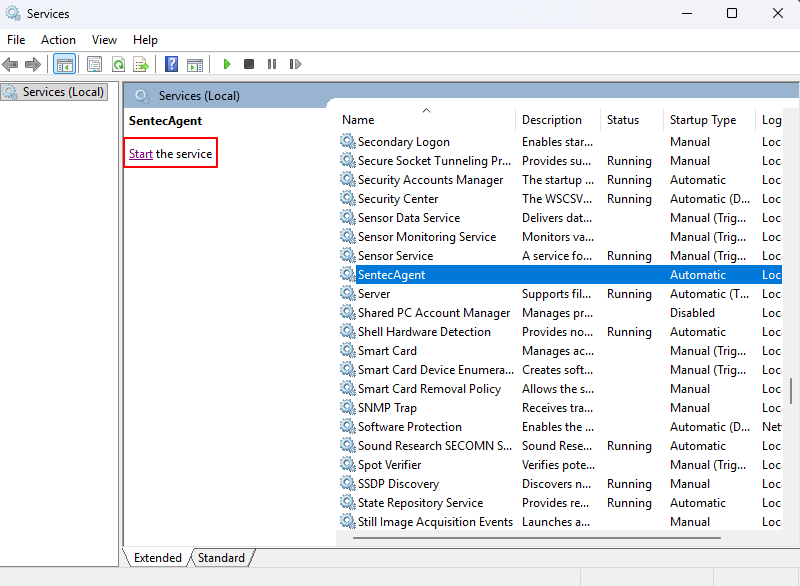Image resolution: width=800 pixels, height=586 pixels.
Task: Sort by the Startup Type column header
Action: tap(709, 120)
